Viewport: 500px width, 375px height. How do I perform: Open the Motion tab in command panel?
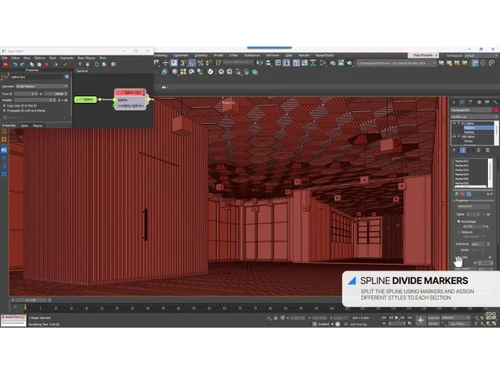tap(479, 102)
